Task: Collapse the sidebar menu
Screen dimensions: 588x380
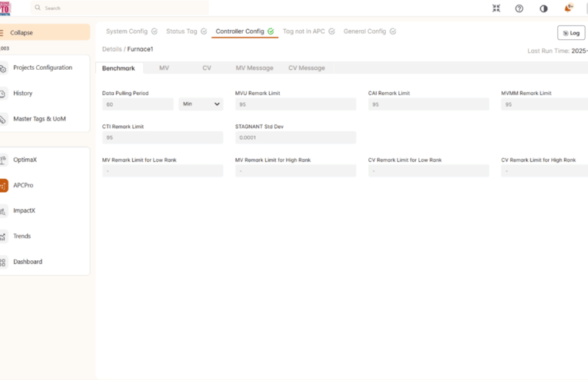Action: pos(45,32)
